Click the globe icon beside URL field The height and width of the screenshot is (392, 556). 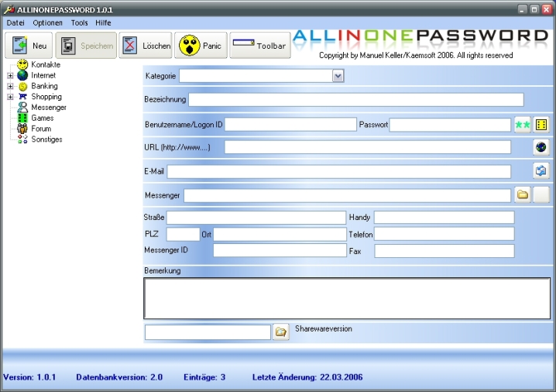point(541,147)
